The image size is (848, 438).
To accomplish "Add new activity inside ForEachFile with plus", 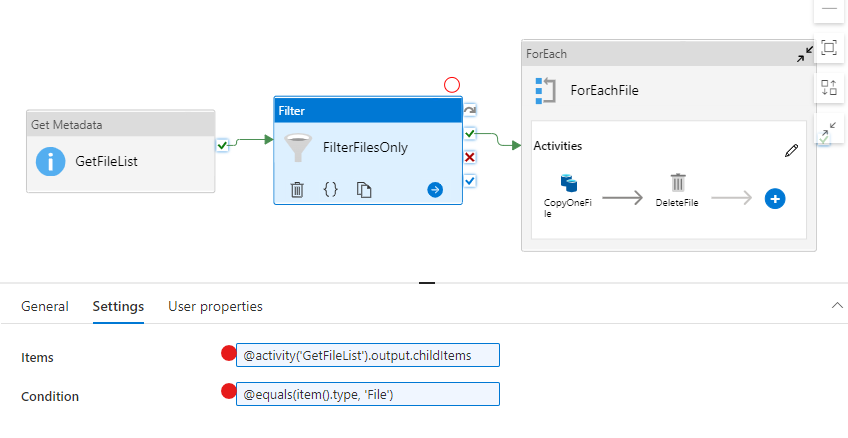I will 774,198.
